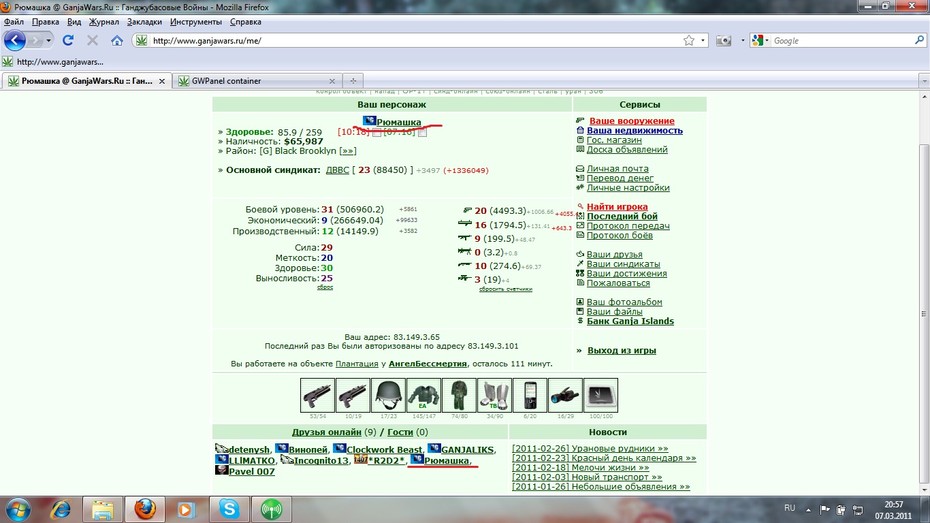Click the ganjawars bookmark in bookmarks bar
Screen dimensions: 930x523
53,62
